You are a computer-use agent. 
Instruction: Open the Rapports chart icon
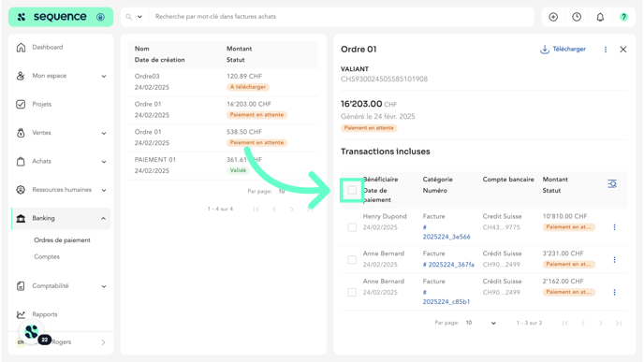pyautogui.click(x=21, y=314)
